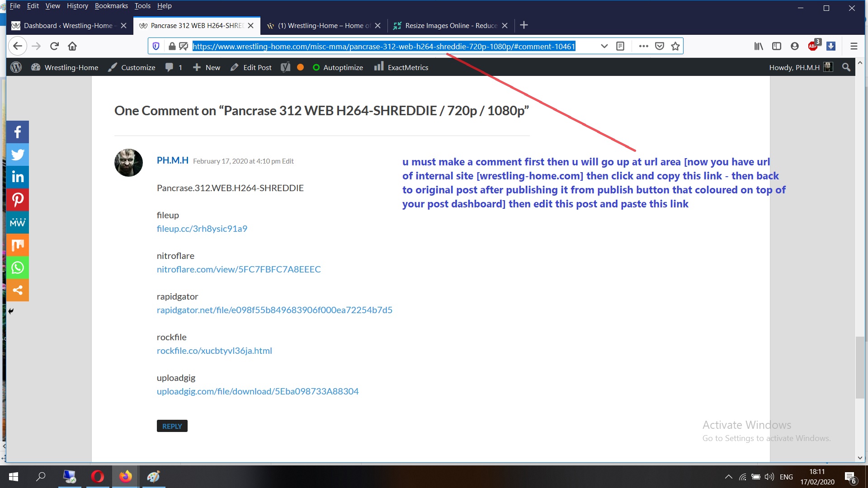Open Howdy, PH.M.H account menu

point(801,67)
